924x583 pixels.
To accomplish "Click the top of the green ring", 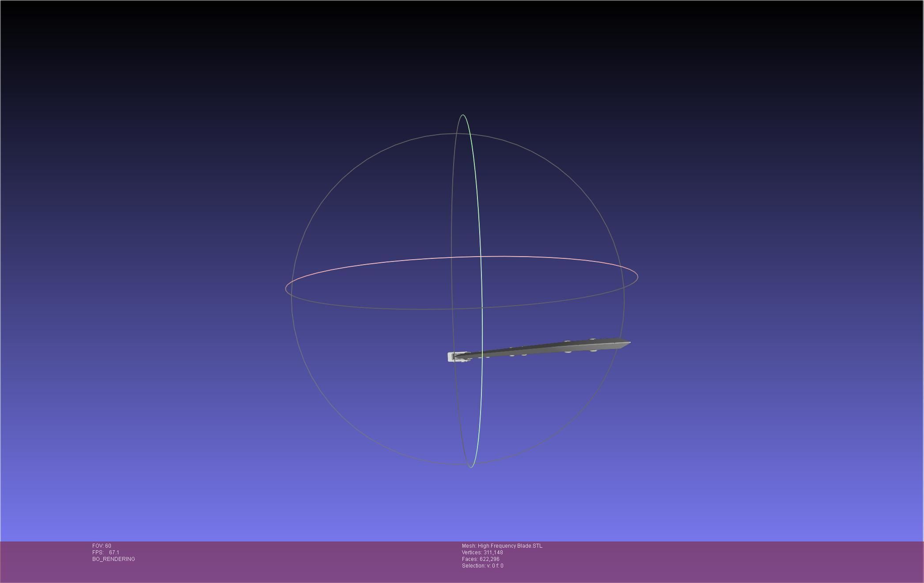I will pos(463,115).
